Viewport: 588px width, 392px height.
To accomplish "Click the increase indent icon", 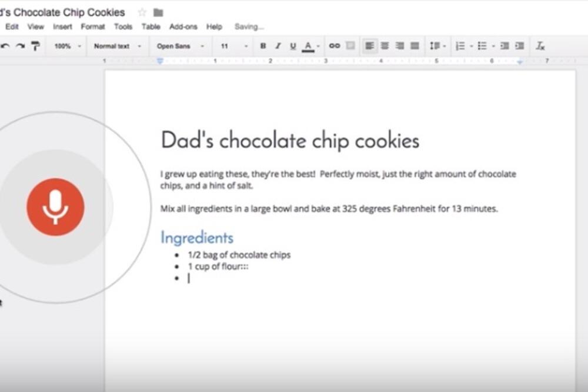I will (x=519, y=45).
